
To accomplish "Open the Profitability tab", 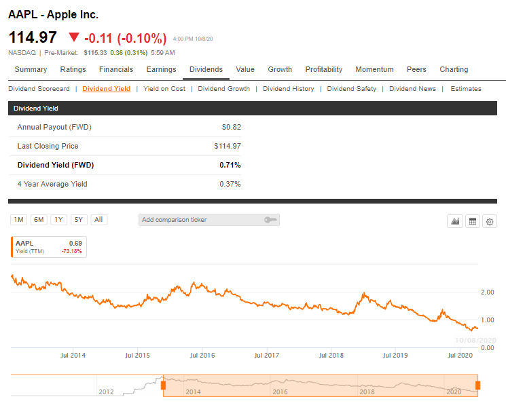I will tap(324, 69).
